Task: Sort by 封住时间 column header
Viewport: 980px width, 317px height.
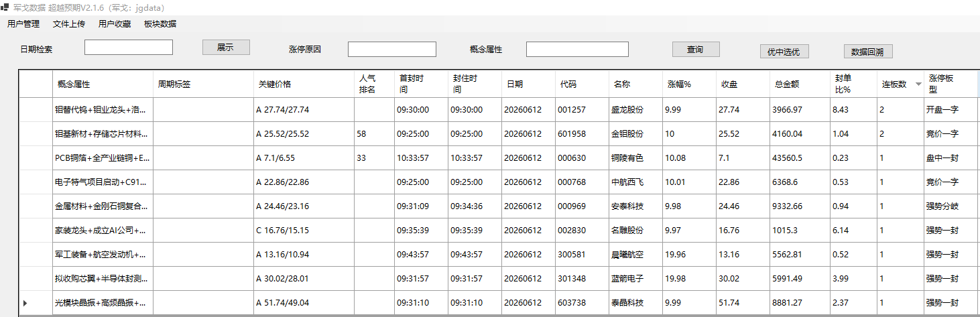Action: coord(475,84)
